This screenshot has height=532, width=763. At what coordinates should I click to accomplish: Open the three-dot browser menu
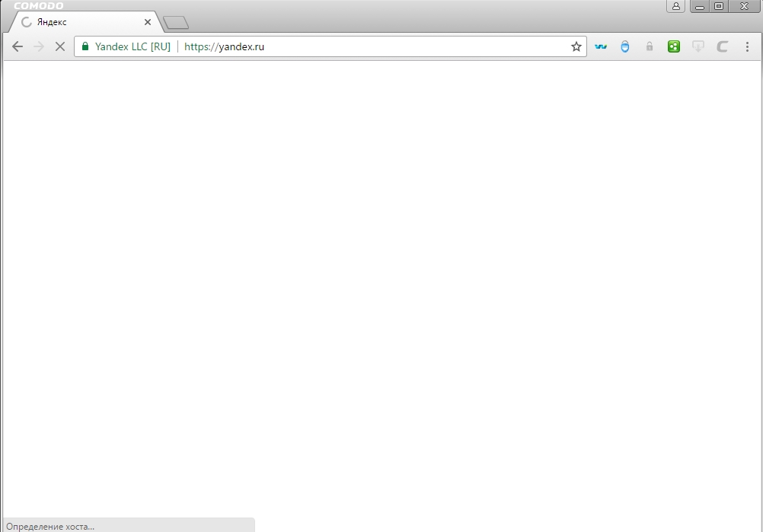pyautogui.click(x=747, y=46)
